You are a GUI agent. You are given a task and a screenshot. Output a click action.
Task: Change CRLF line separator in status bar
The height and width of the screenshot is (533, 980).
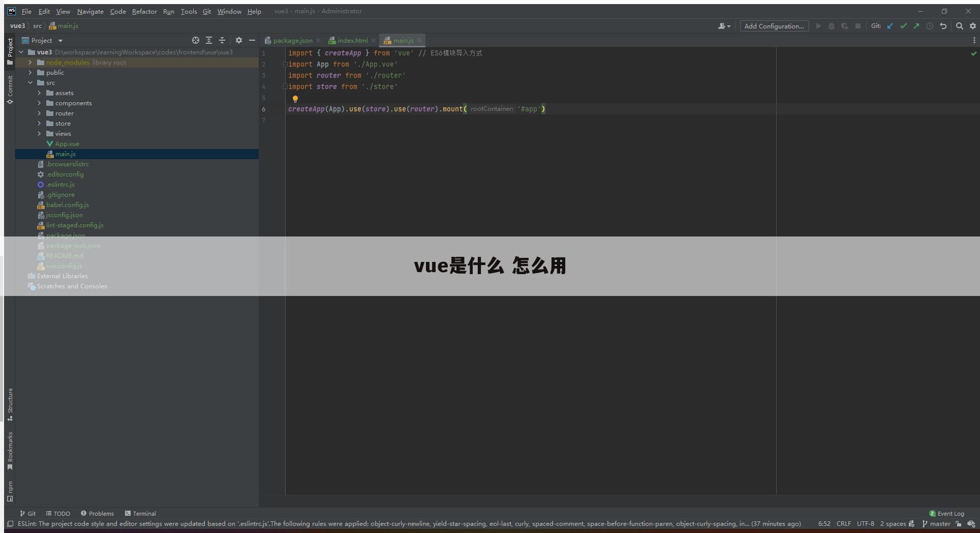tap(844, 523)
